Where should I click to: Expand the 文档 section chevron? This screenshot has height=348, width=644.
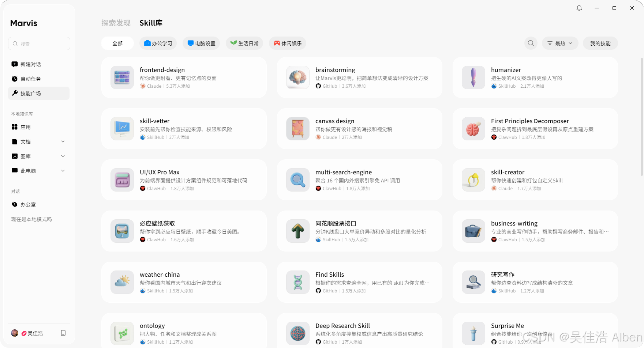pyautogui.click(x=63, y=141)
